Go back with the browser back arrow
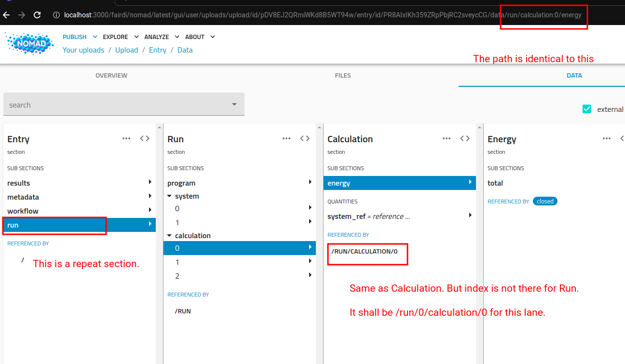The image size is (625, 364). pyautogui.click(x=6, y=15)
